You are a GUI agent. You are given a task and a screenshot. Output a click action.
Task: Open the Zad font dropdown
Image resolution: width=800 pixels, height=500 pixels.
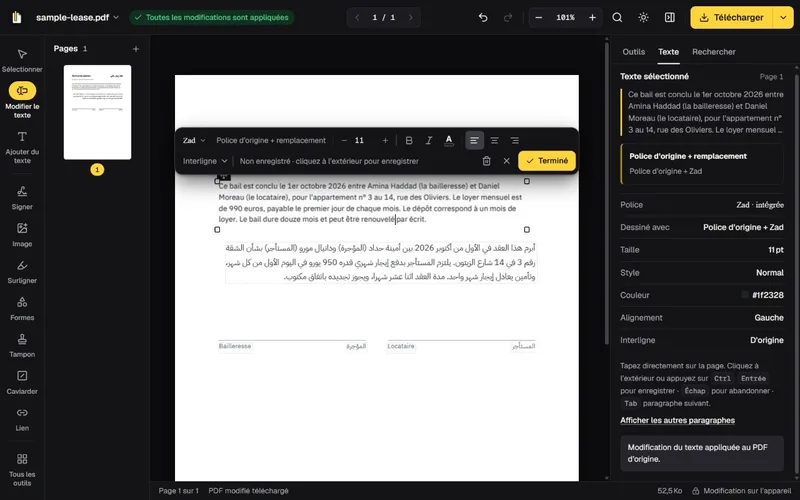tap(194, 140)
